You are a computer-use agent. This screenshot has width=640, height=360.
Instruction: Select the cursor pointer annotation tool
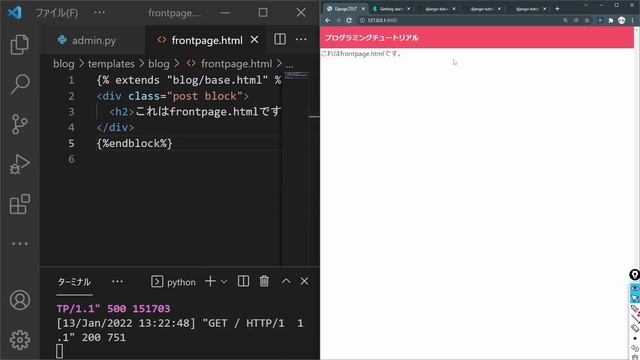pyautogui.click(x=635, y=298)
